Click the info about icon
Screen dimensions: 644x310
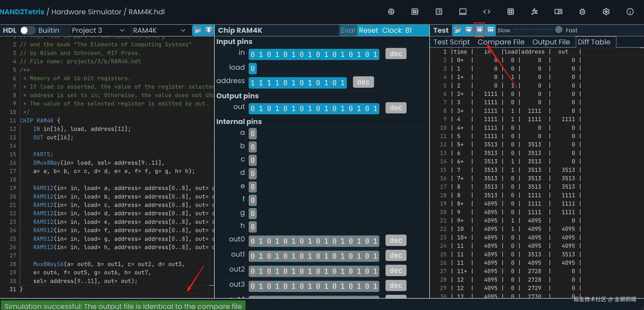click(x=630, y=12)
